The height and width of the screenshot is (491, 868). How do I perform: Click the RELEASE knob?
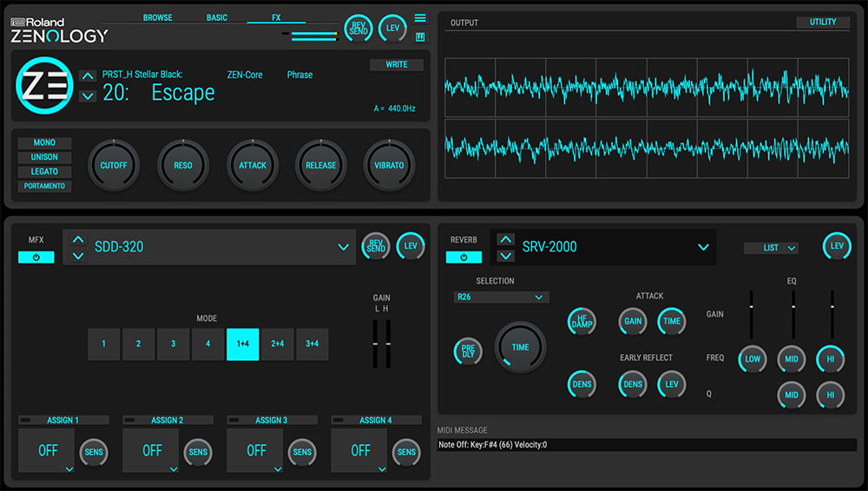[x=321, y=165]
